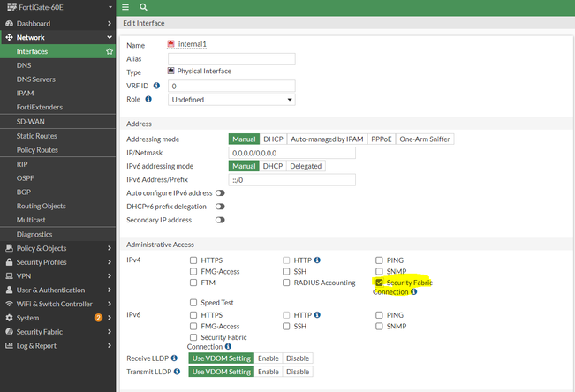Image resolution: width=575 pixels, height=392 pixels.
Task: Click the hamburger menu icon in top bar
Action: pyautogui.click(x=125, y=7)
